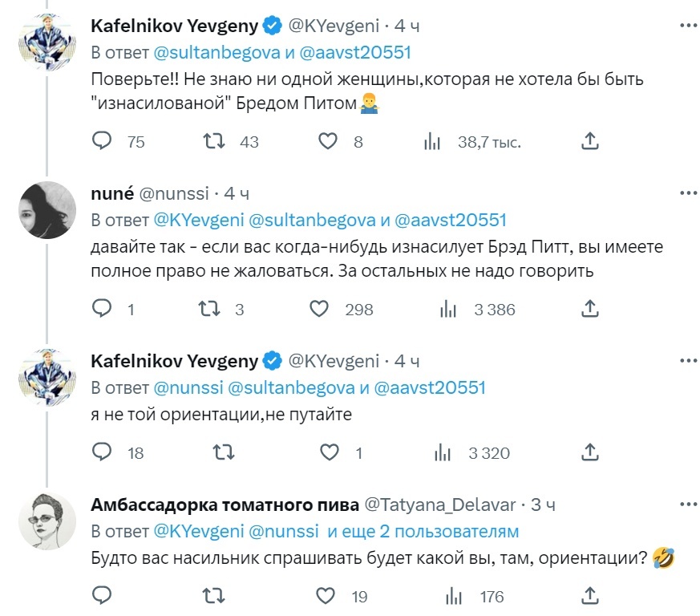The height and width of the screenshot is (616, 700).
Task: Retweet Kafelnikov's tweet with 43 retweets
Action: click(x=213, y=141)
